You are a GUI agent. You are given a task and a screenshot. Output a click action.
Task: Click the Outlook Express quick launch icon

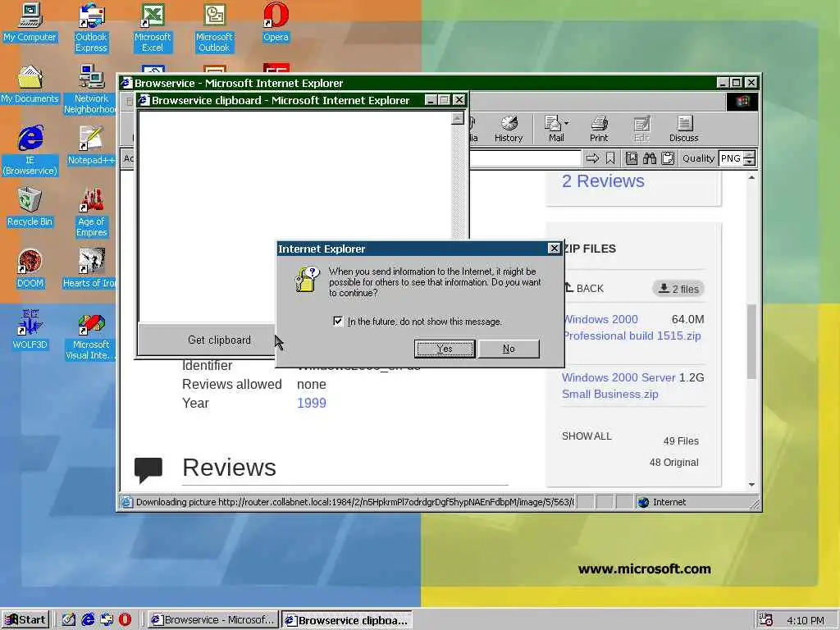[x=107, y=620]
